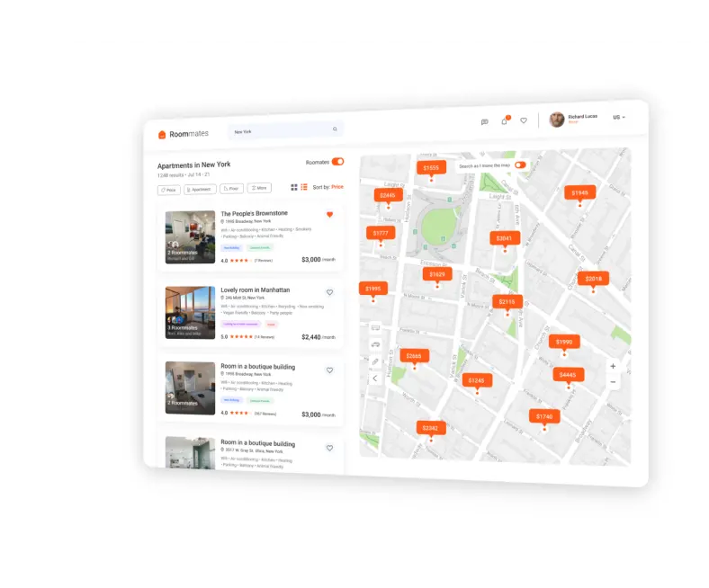Open the notifications bell icon

[505, 120]
